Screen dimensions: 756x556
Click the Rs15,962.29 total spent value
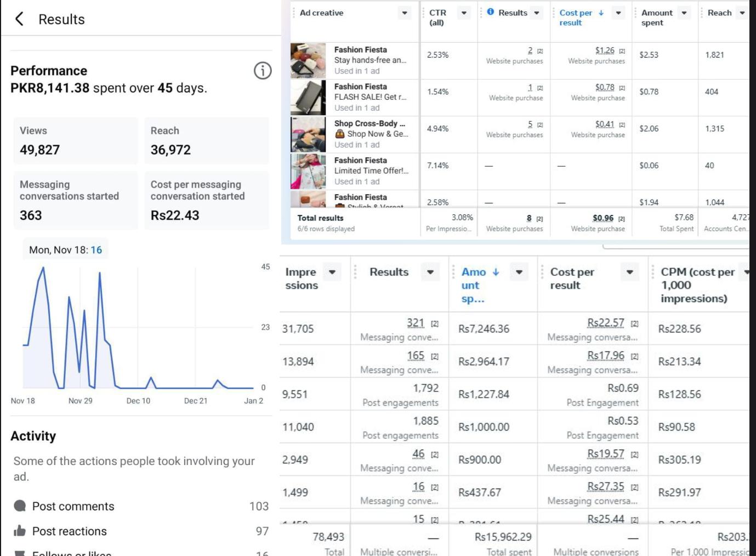click(503, 537)
